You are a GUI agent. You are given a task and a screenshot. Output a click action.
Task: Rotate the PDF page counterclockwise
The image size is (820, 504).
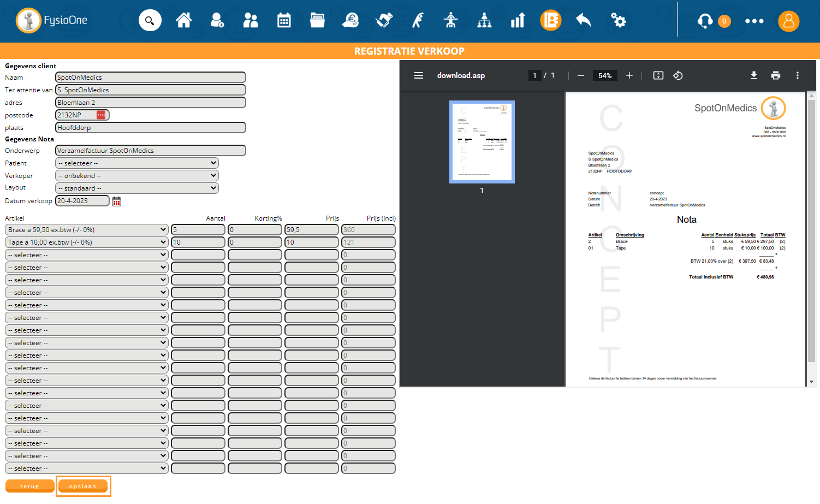[x=678, y=75]
